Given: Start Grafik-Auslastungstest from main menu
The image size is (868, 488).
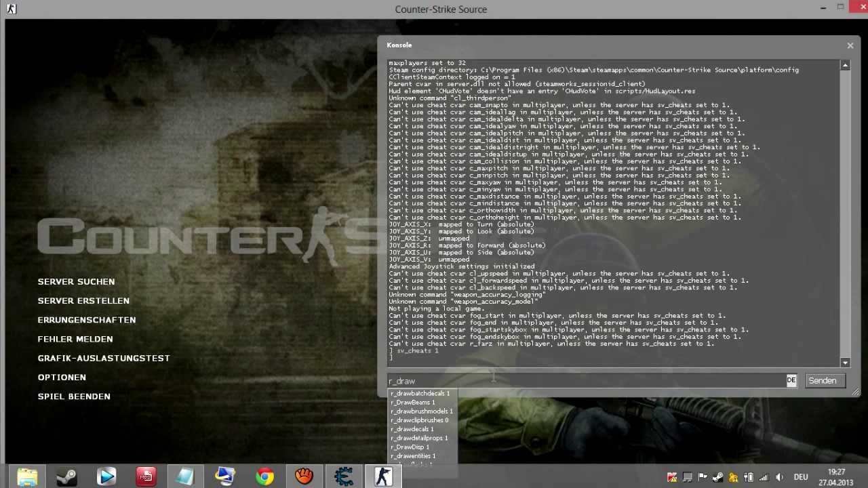Looking at the screenshot, I should click(104, 358).
